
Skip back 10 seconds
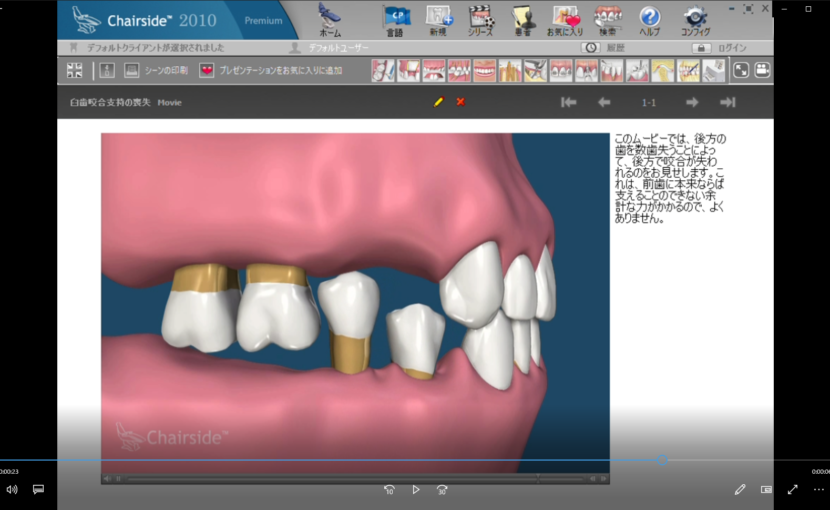[x=389, y=490]
